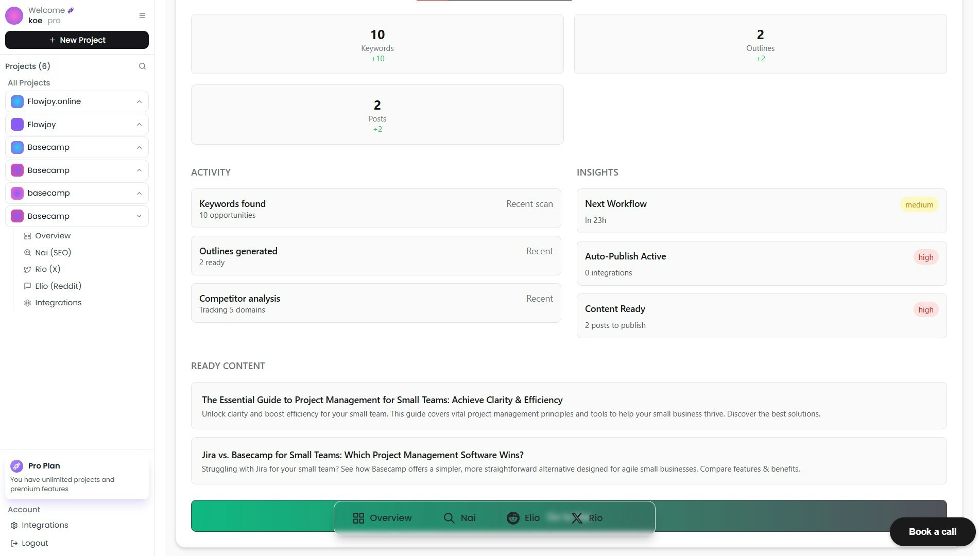Open Nai (SEO) via its magnifier icon
980x556 pixels.
[27, 252]
